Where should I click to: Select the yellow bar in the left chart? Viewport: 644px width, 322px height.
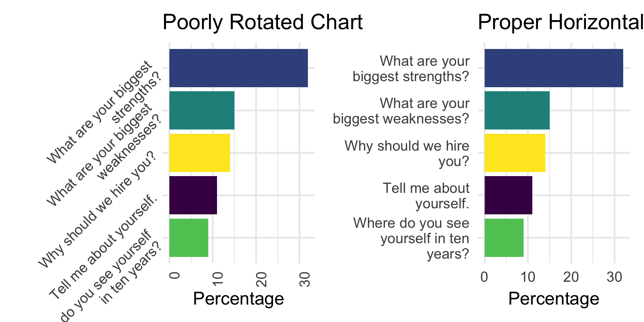click(200, 153)
